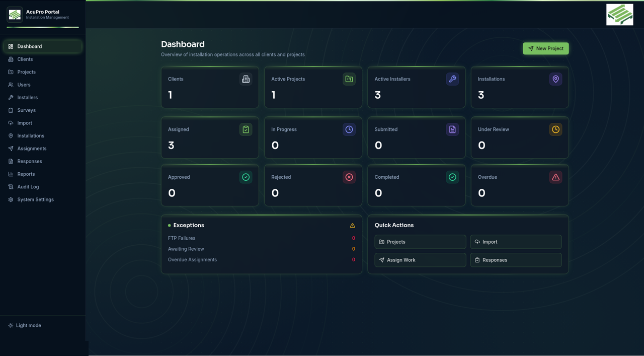Click the Dashboard grid icon in sidebar

(x=11, y=46)
